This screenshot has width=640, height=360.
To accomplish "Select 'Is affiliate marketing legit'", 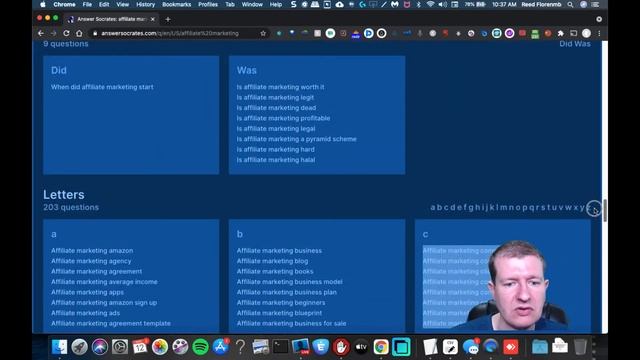I will (275, 98).
